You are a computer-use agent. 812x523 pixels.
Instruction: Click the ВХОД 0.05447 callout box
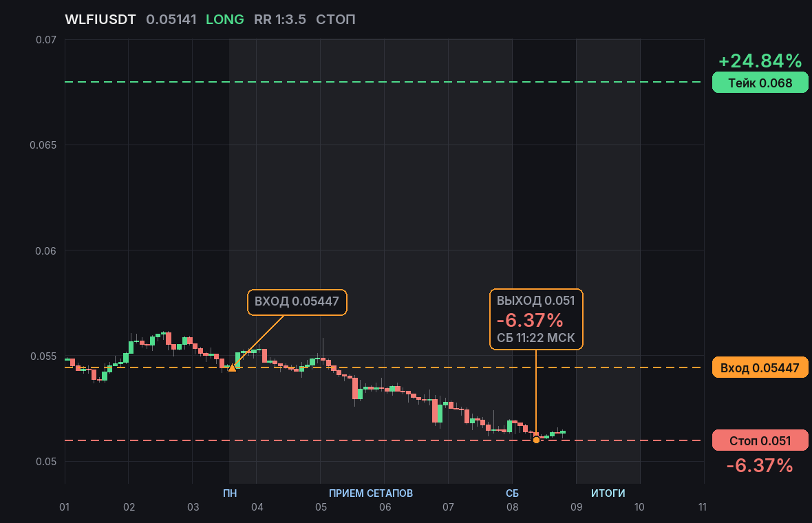point(297,302)
